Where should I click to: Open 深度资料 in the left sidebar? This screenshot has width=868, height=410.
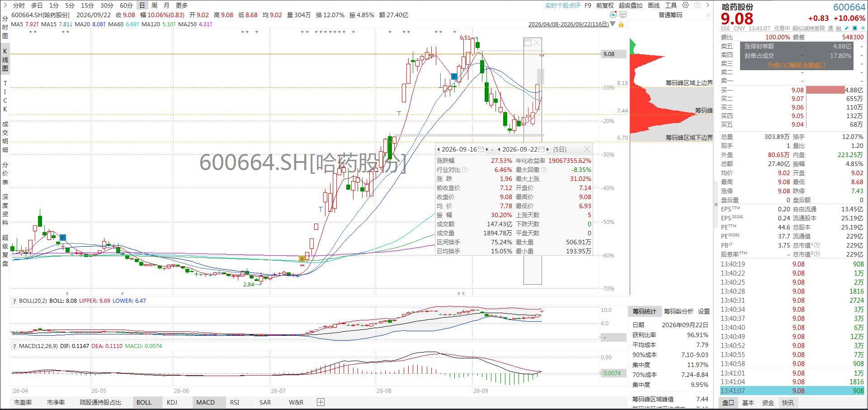coord(5,210)
